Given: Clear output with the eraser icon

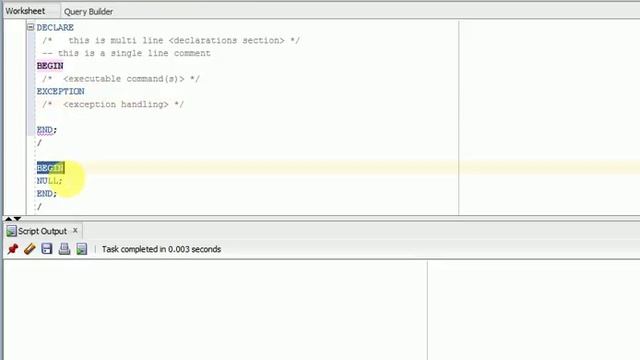Looking at the screenshot, I should click(30, 249).
